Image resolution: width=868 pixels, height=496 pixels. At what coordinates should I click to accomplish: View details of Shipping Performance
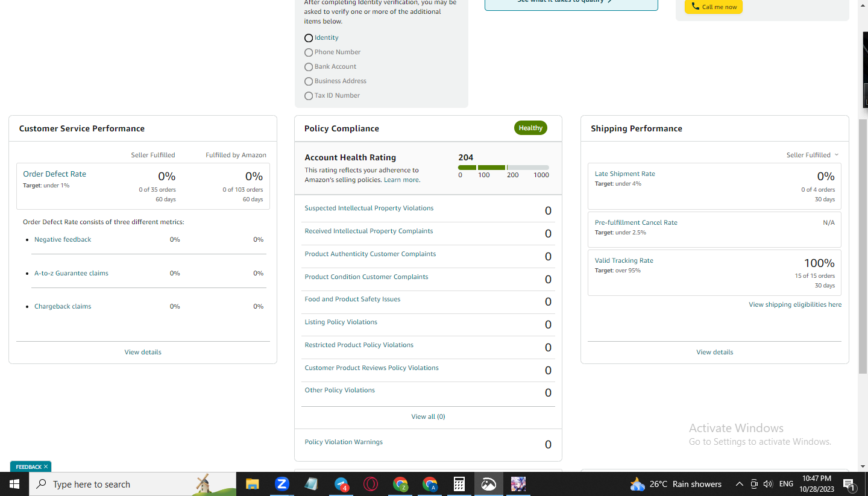[x=715, y=352]
